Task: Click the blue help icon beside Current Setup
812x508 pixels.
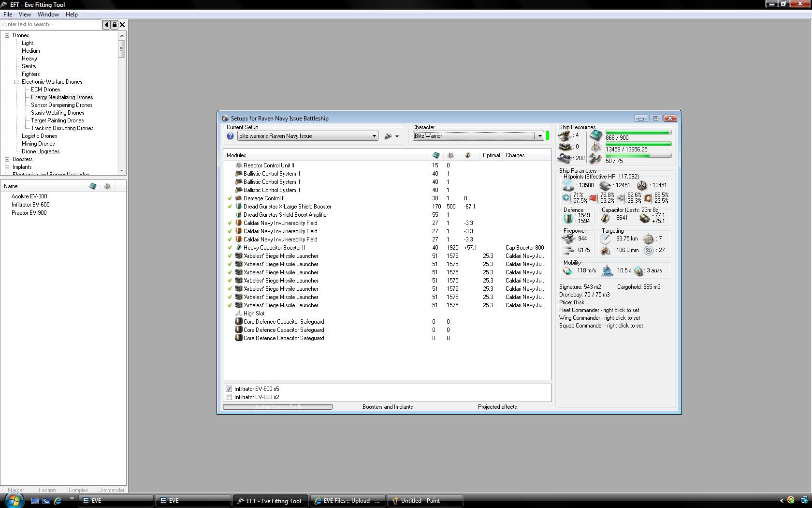Action: coord(230,136)
